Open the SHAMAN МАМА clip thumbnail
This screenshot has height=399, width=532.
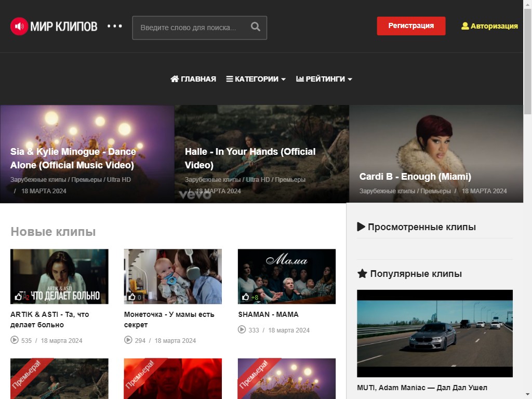tap(287, 276)
